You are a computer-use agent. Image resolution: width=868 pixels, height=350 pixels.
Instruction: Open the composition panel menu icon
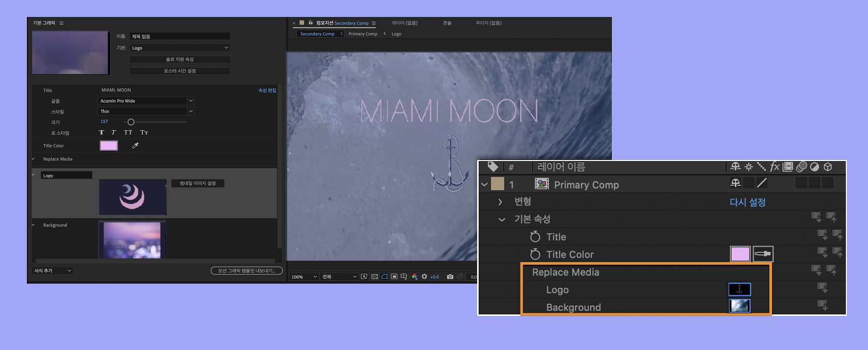[x=374, y=23]
